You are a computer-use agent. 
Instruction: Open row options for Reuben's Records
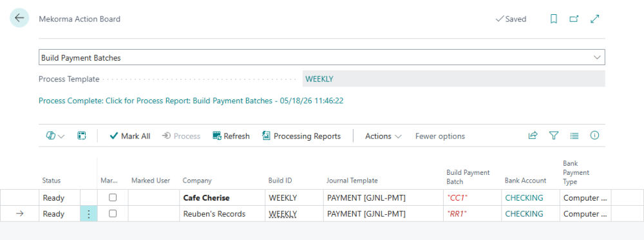(x=89, y=214)
